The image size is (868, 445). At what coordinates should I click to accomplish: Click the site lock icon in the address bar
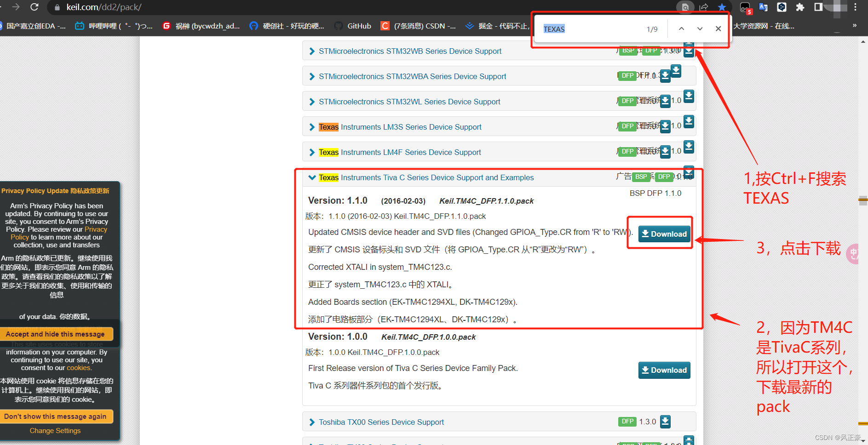(x=57, y=7)
